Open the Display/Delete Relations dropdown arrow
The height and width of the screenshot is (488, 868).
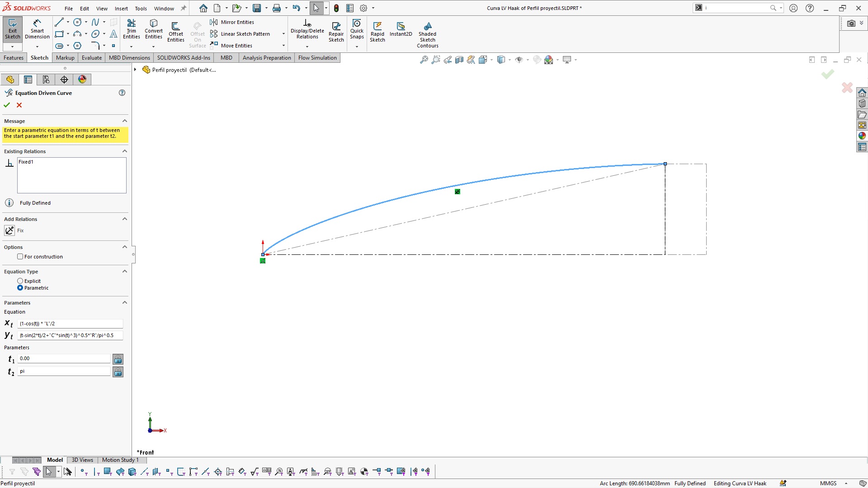tap(307, 47)
